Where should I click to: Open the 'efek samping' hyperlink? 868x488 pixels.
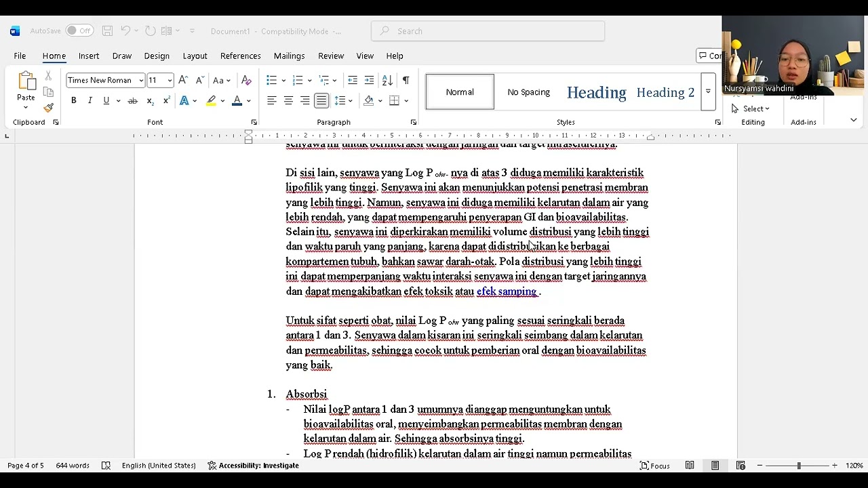(507, 291)
